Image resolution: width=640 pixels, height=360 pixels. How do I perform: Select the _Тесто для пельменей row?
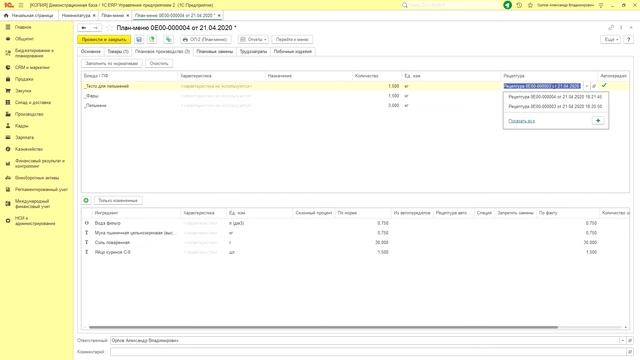tap(355, 86)
